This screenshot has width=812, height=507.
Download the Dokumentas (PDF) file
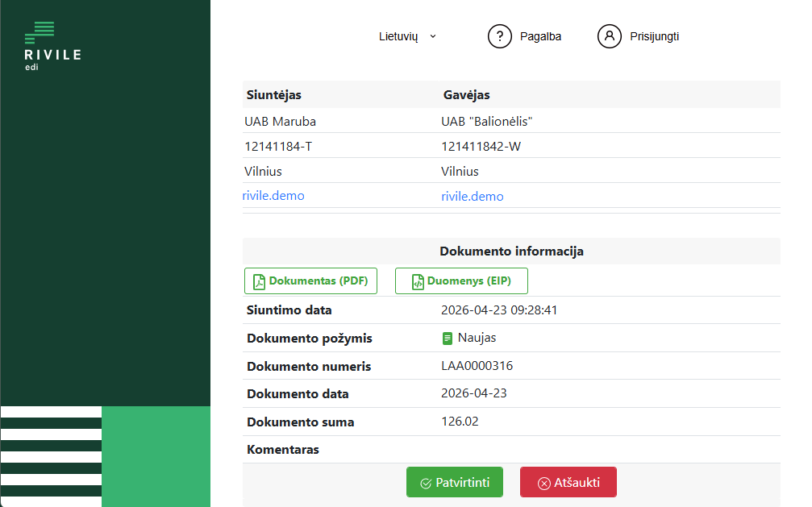pos(310,281)
